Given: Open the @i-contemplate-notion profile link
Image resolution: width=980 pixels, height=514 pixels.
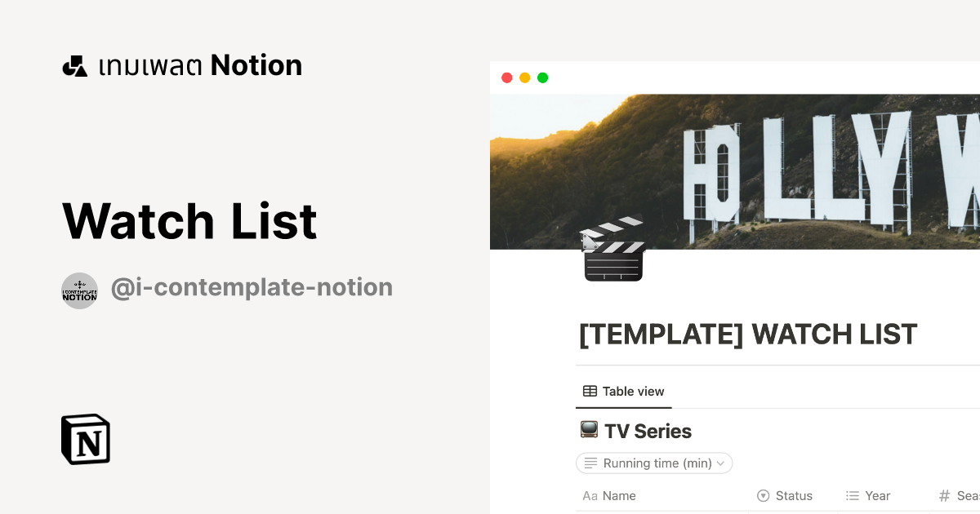Looking at the screenshot, I should click(x=252, y=287).
